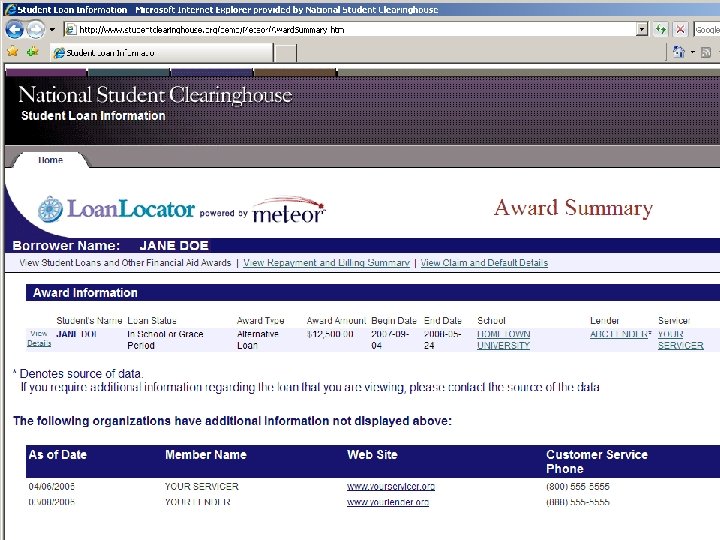Go back with the browser Back arrow

pyautogui.click(x=14, y=30)
